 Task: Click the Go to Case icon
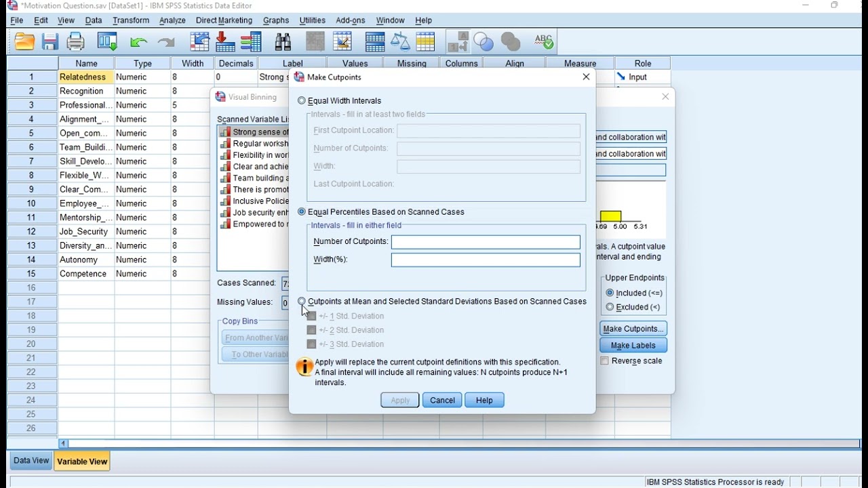coord(199,42)
